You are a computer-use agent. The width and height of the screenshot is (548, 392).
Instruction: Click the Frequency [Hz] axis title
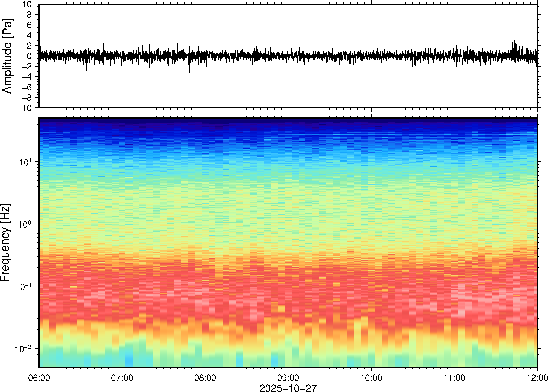click(5, 242)
